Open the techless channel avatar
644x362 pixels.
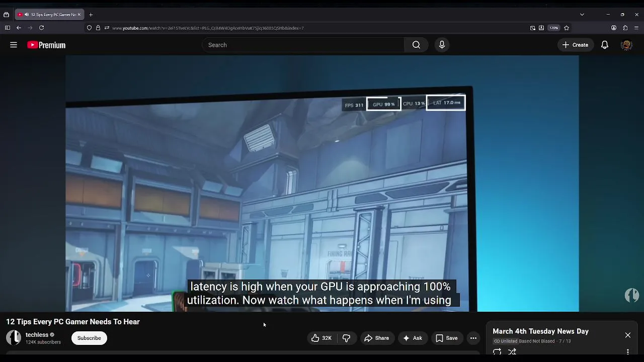[x=14, y=338]
